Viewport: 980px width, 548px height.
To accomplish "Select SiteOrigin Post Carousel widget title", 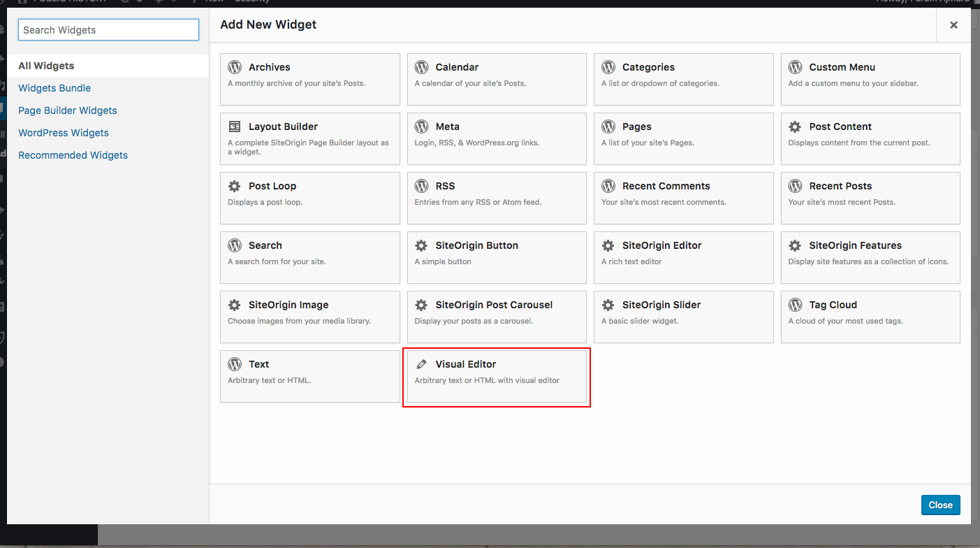I will click(x=494, y=305).
